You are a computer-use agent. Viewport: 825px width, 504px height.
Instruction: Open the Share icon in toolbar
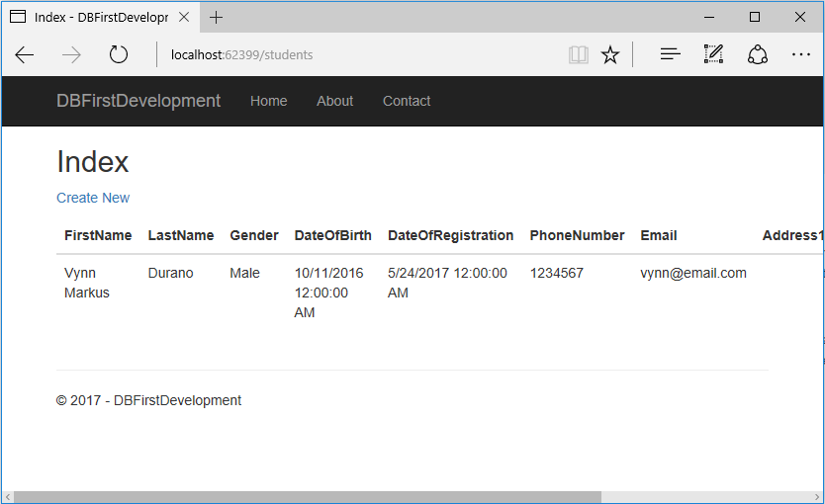pos(758,54)
